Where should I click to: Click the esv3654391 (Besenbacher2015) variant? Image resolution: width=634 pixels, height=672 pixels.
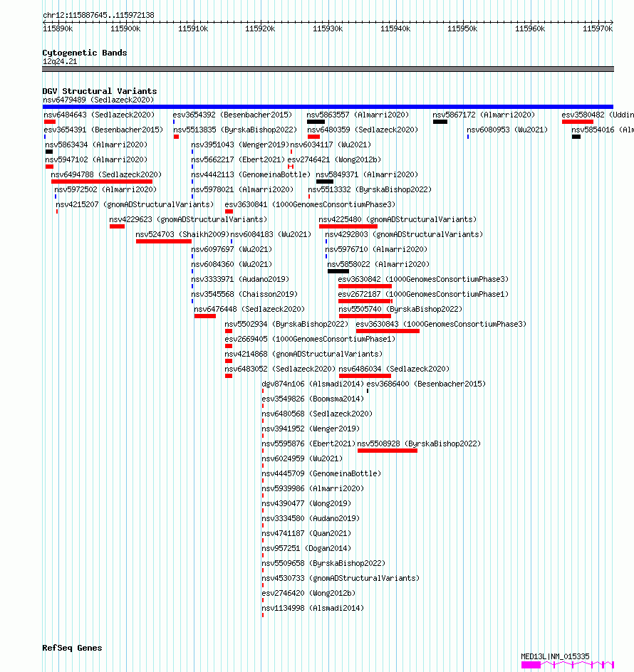103,130
